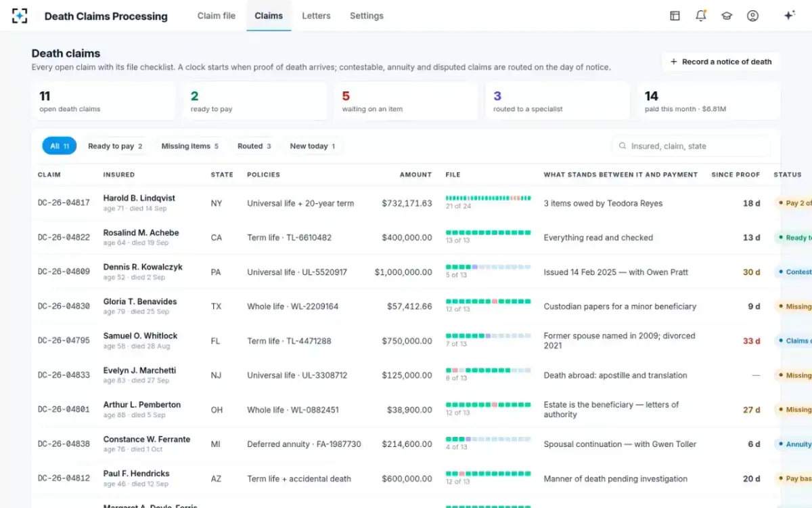This screenshot has height=508, width=812.
Task: Sort by the AMOUNT column header
Action: [415, 175]
